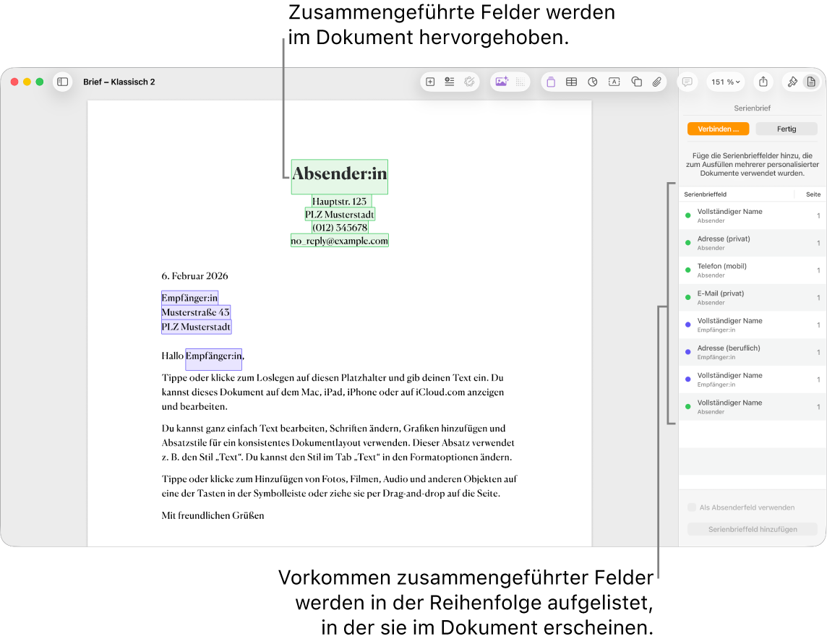The height and width of the screenshot is (644, 827).
Task: Select first Vollständiger Name Absender row
Action: pyautogui.click(x=752, y=215)
